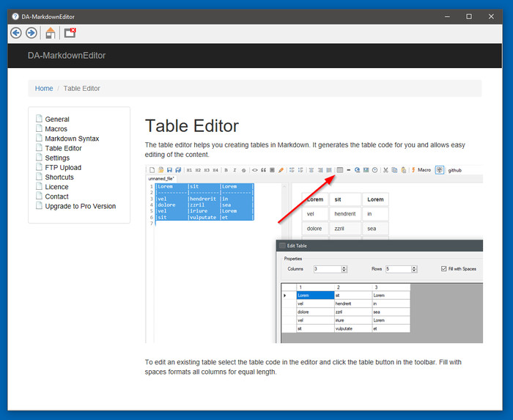Close the DA-MarkdownEditor help window

point(491,16)
